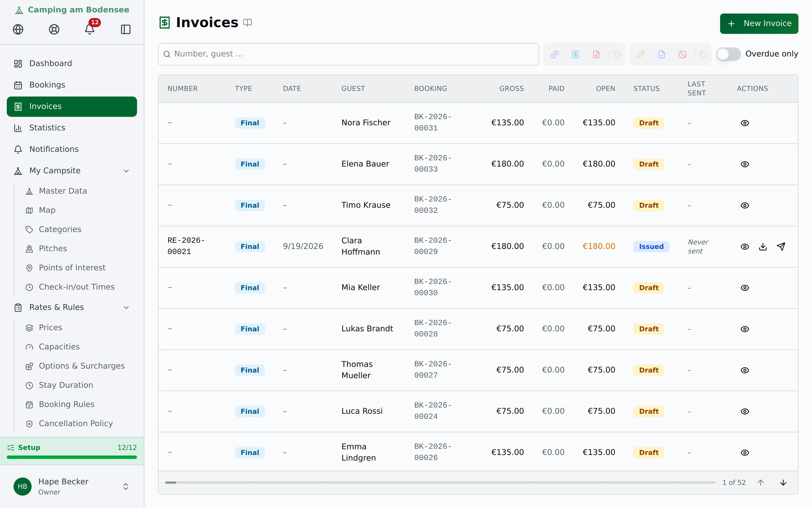Viewport: 812px width, 508px height.
Task: Open Points of Interest page
Action: click(x=78, y=268)
